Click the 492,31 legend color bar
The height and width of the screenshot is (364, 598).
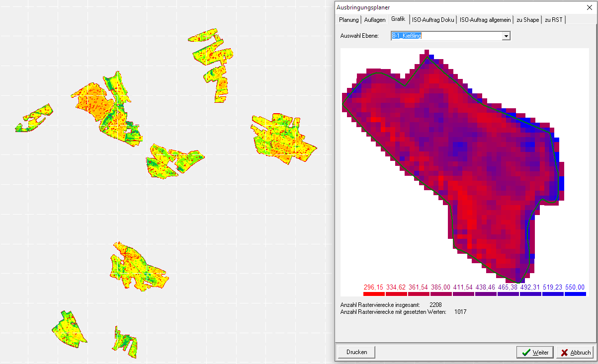[530, 294]
